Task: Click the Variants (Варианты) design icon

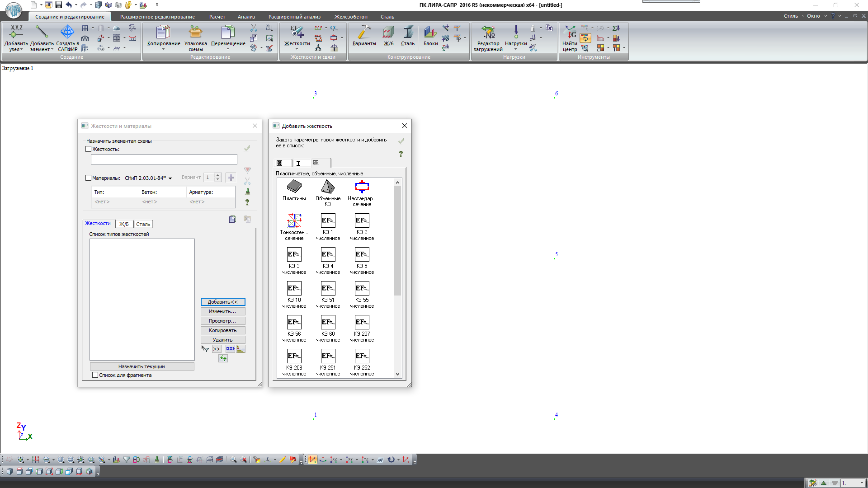Action: (364, 32)
